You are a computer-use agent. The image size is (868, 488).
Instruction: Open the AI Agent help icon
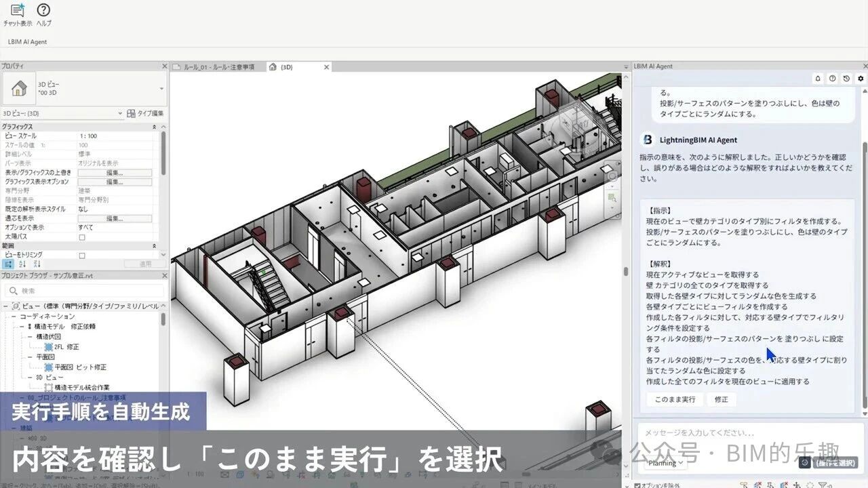click(x=832, y=79)
